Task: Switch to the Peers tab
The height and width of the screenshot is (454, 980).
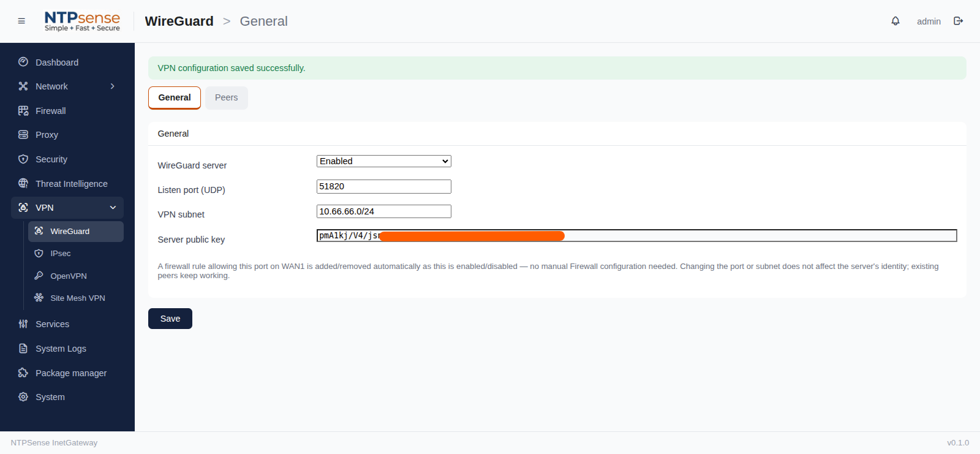Action: (x=227, y=97)
